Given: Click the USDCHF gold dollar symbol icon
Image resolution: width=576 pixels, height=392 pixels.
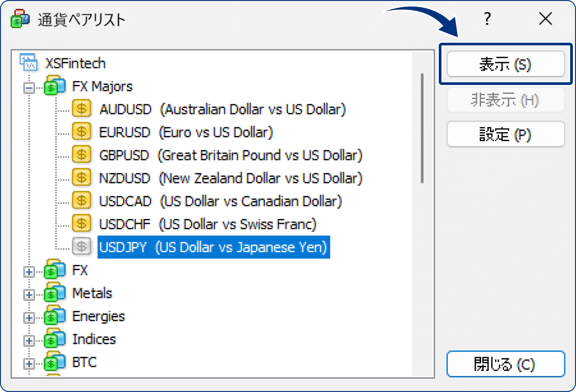Looking at the screenshot, I should [x=81, y=223].
